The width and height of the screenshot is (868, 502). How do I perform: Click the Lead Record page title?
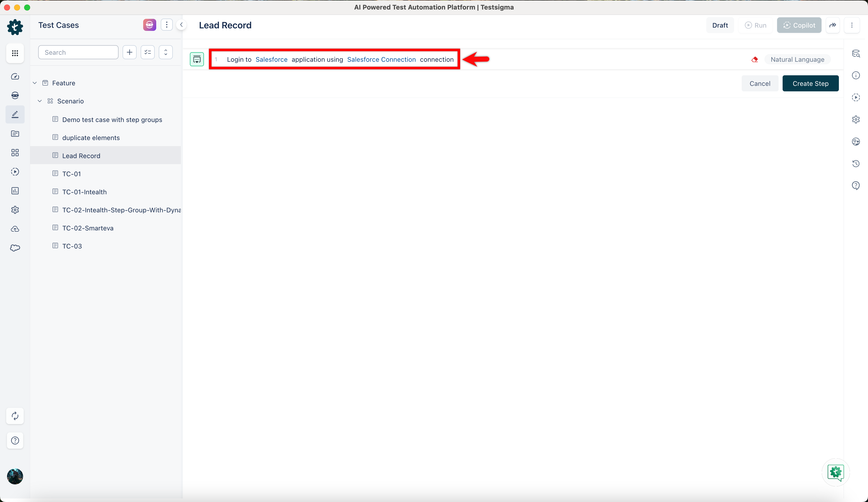click(225, 25)
